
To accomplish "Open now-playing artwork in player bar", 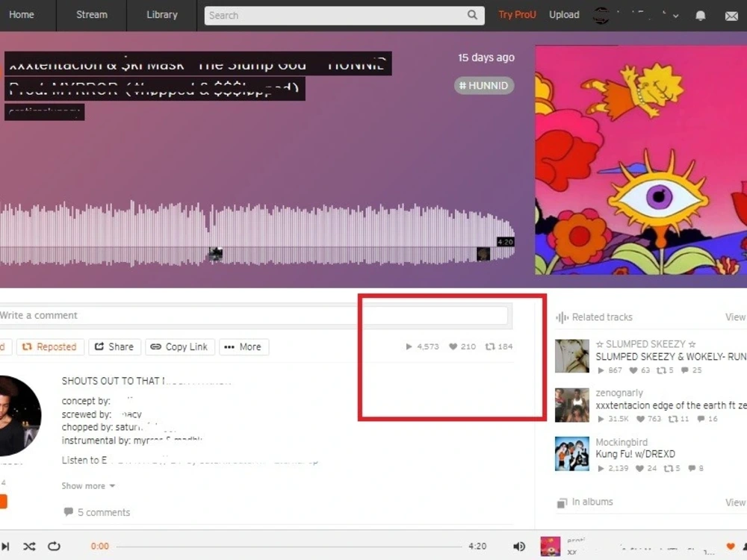I will [551, 547].
